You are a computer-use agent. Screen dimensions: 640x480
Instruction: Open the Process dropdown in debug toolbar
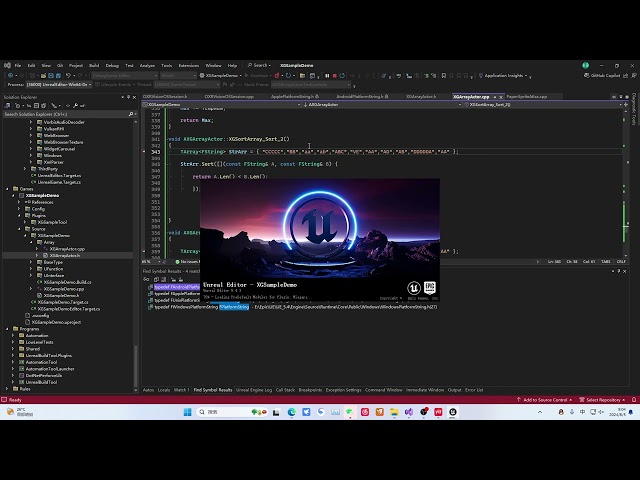59,84
